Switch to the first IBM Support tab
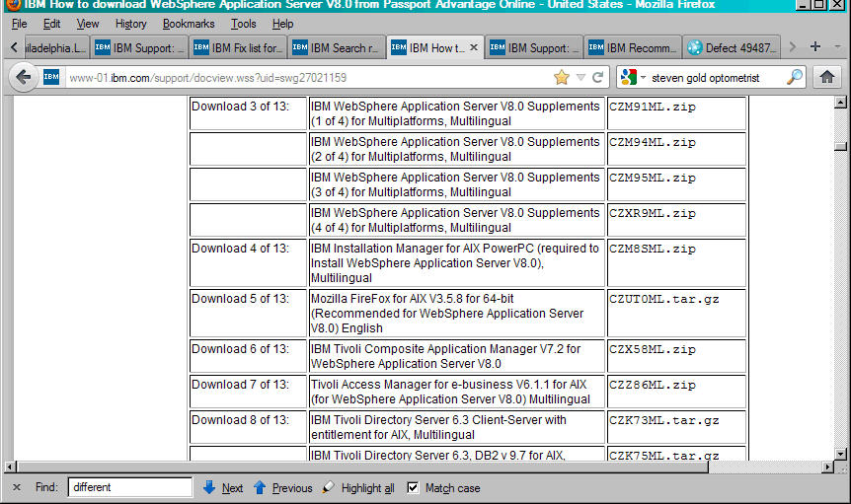The height and width of the screenshot is (504, 851). click(139, 47)
